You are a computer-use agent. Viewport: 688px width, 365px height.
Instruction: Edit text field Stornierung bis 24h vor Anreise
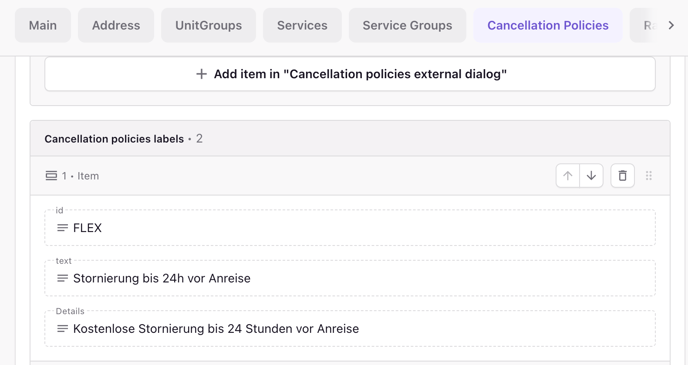click(350, 278)
